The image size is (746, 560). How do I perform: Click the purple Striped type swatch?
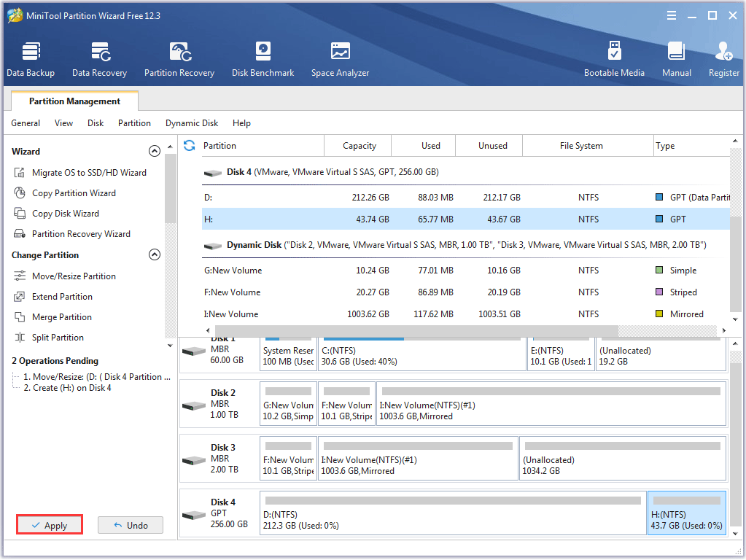pyautogui.click(x=659, y=292)
